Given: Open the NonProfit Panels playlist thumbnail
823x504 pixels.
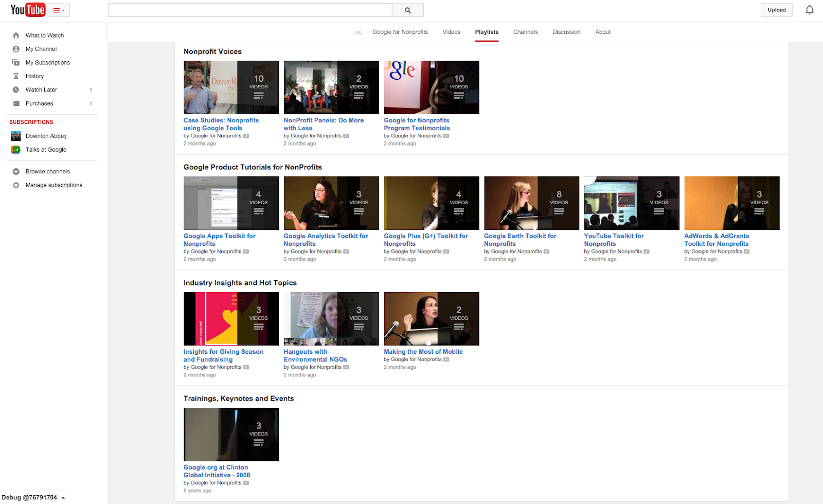Looking at the screenshot, I should (331, 87).
